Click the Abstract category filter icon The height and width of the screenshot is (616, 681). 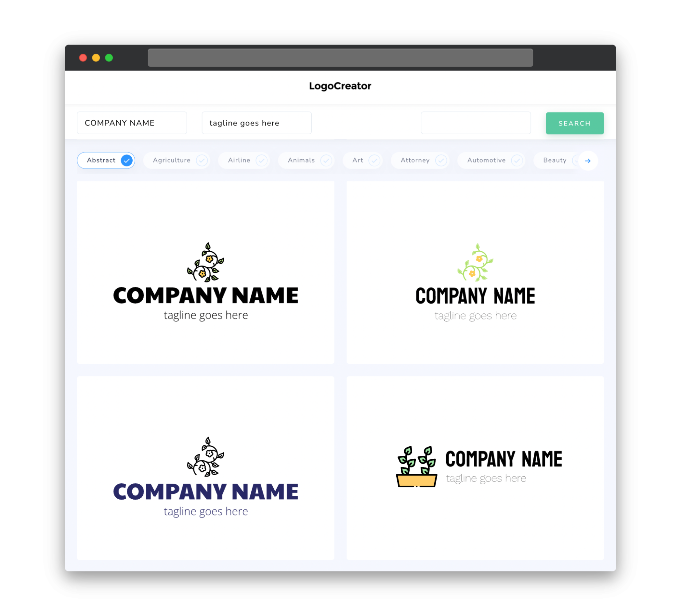coord(127,160)
